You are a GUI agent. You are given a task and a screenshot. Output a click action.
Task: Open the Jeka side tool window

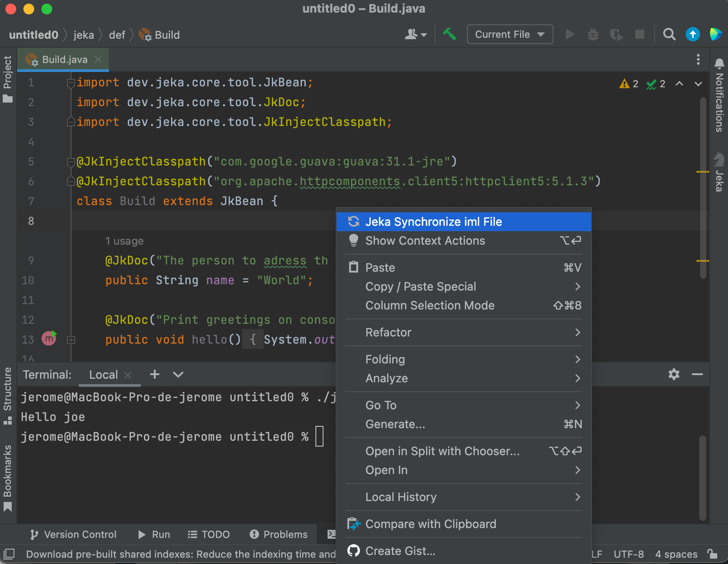pos(719,172)
